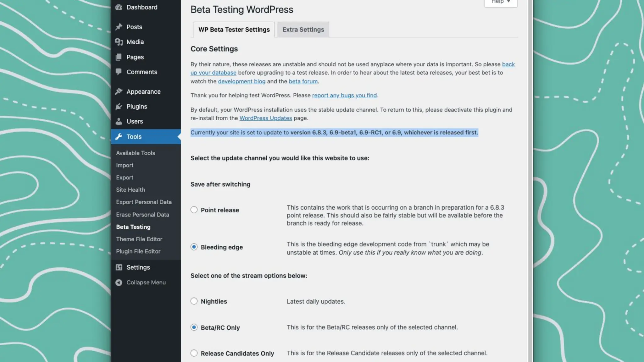Open the development blog link
644x362 pixels.
[241, 81]
